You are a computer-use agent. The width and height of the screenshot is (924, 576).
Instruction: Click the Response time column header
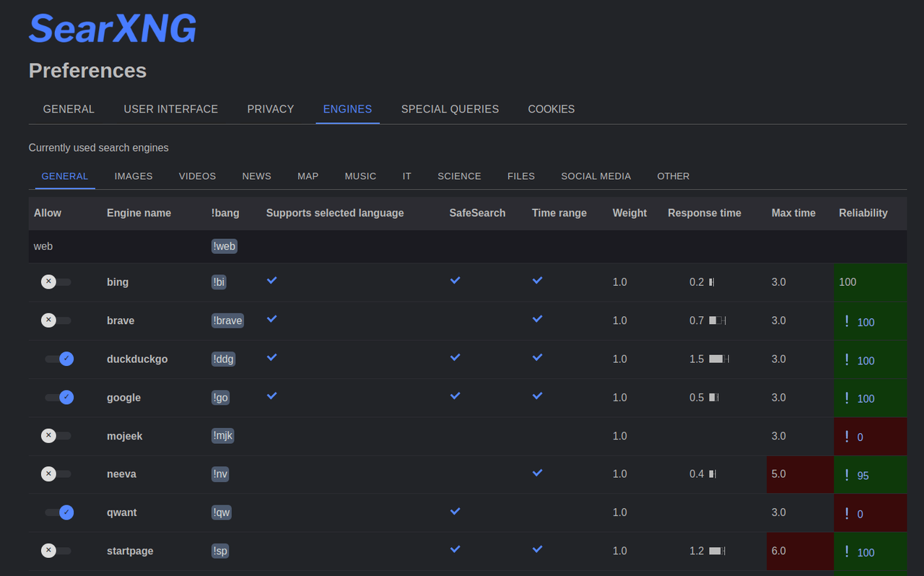click(x=705, y=213)
